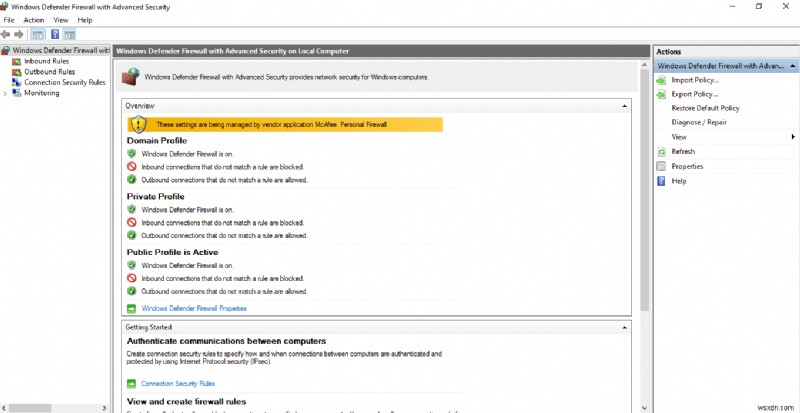Click the Back arrow in the toolbar
The width and height of the screenshot is (800, 413).
click(x=7, y=34)
